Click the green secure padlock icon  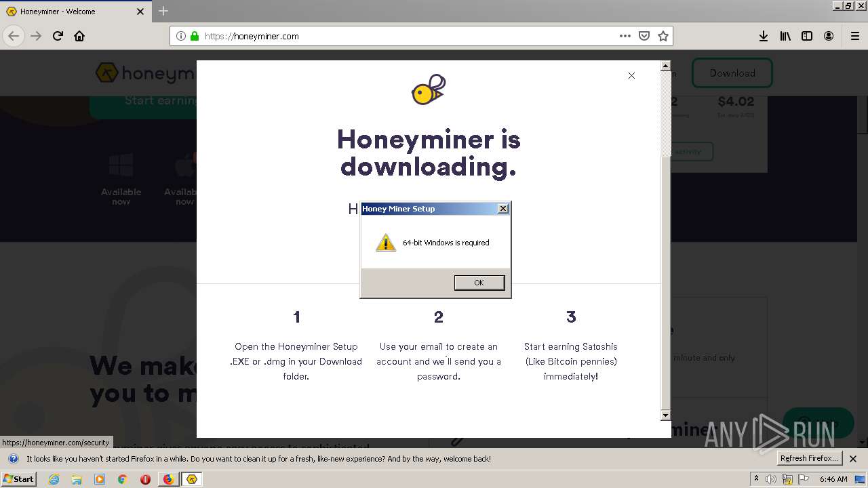[x=195, y=36]
